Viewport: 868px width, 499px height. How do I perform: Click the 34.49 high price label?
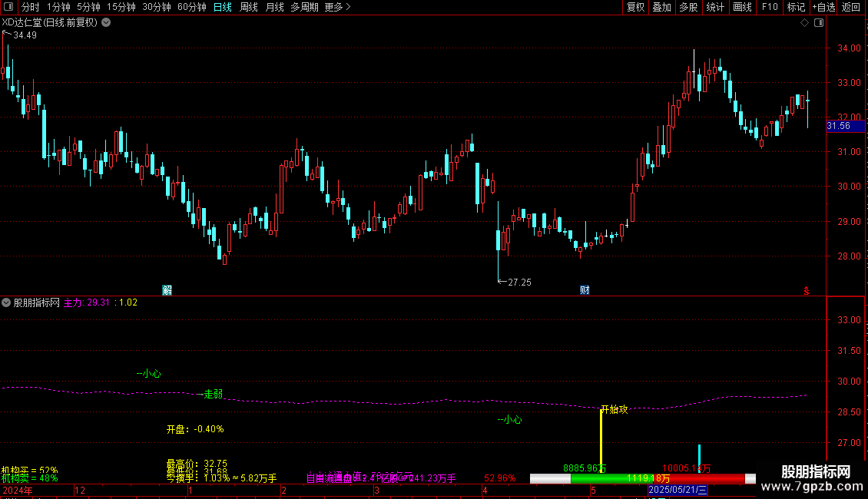coord(25,35)
